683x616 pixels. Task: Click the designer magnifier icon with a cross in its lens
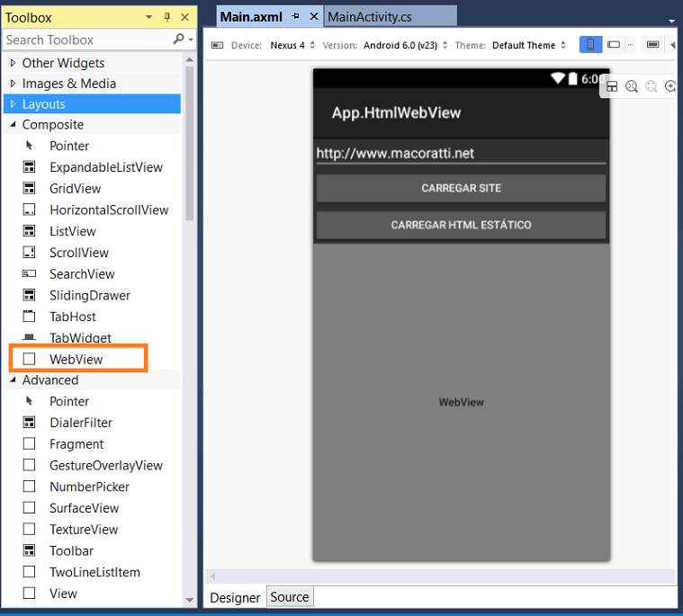[x=632, y=86]
